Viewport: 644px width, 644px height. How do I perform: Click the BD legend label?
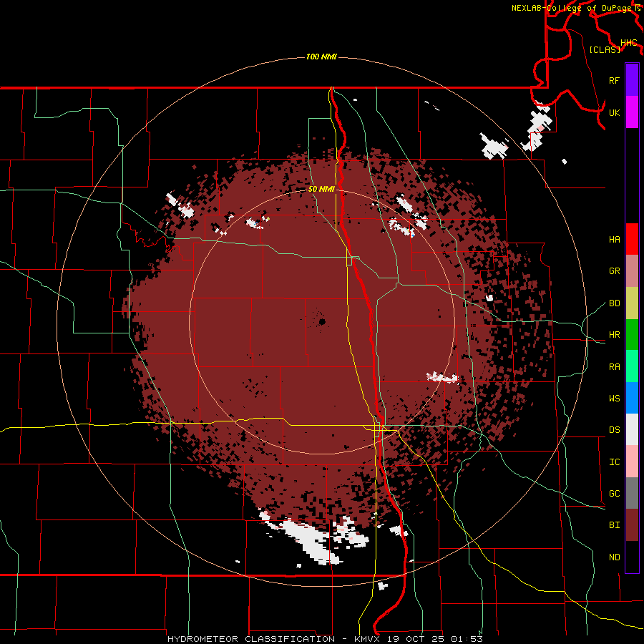click(x=615, y=303)
